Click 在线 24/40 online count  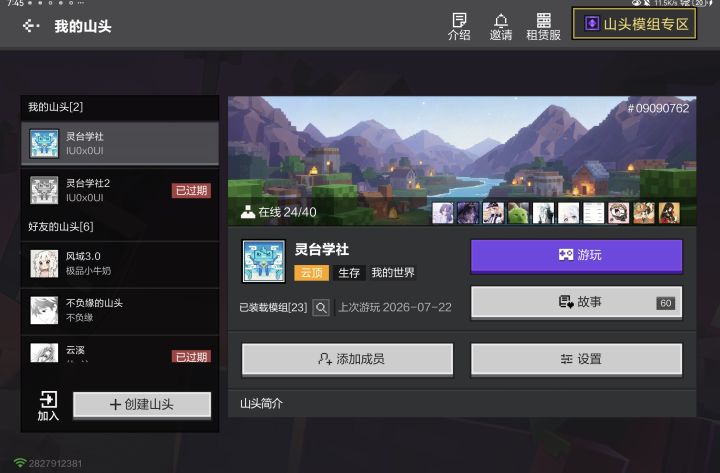(287, 212)
